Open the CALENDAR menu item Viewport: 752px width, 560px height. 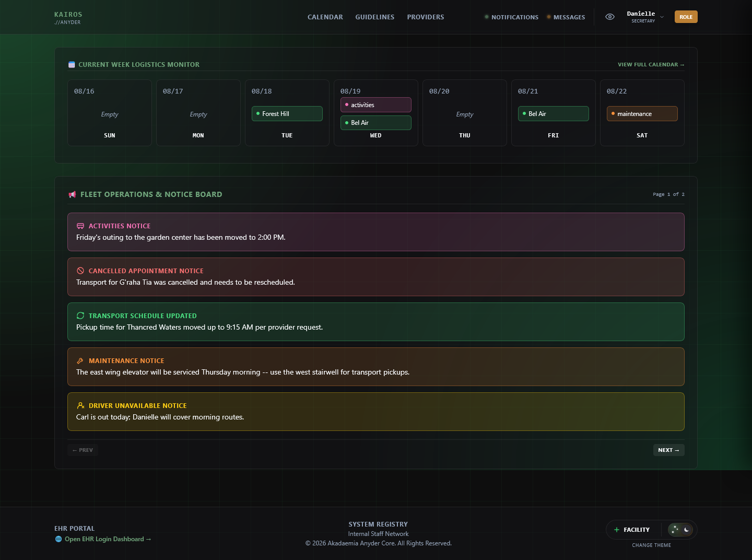tap(325, 17)
